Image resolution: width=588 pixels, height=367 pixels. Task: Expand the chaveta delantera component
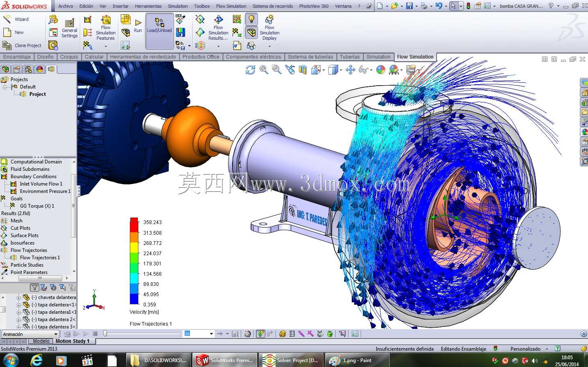pos(18,297)
